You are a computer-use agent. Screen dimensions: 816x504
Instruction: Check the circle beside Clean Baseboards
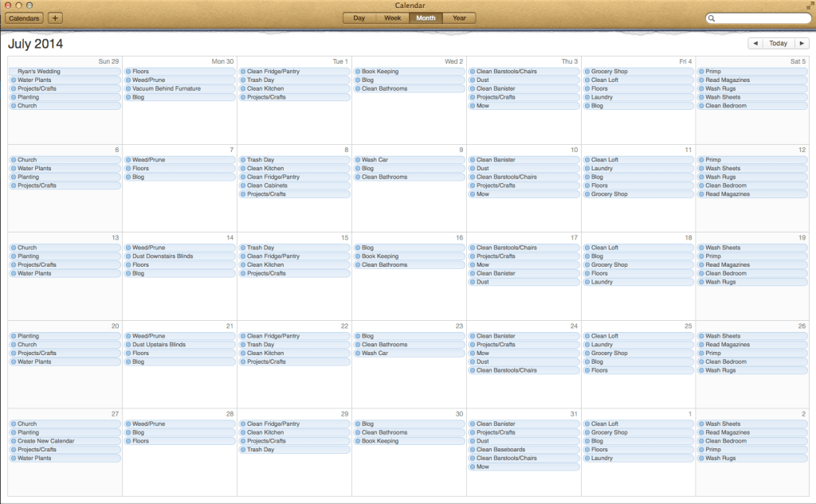(x=473, y=450)
